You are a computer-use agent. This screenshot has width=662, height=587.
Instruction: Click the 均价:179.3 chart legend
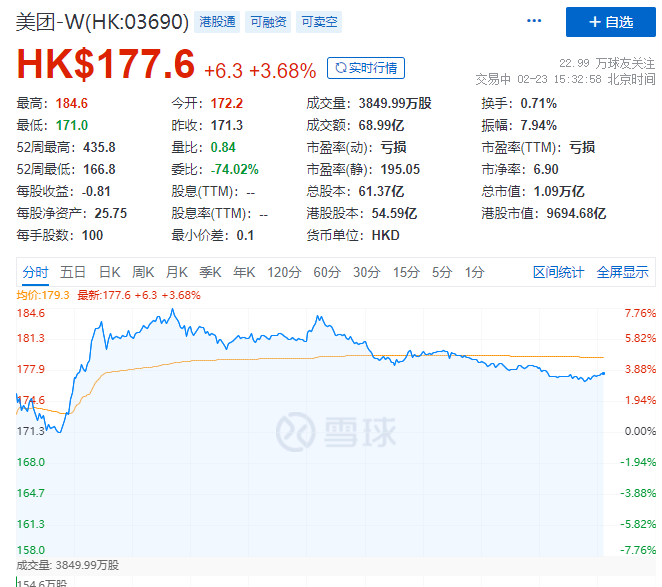click(x=43, y=295)
